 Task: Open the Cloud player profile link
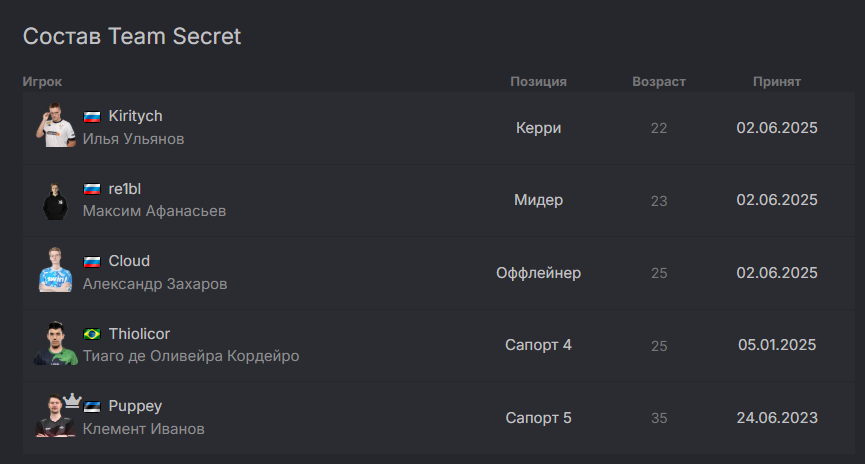[x=129, y=261]
